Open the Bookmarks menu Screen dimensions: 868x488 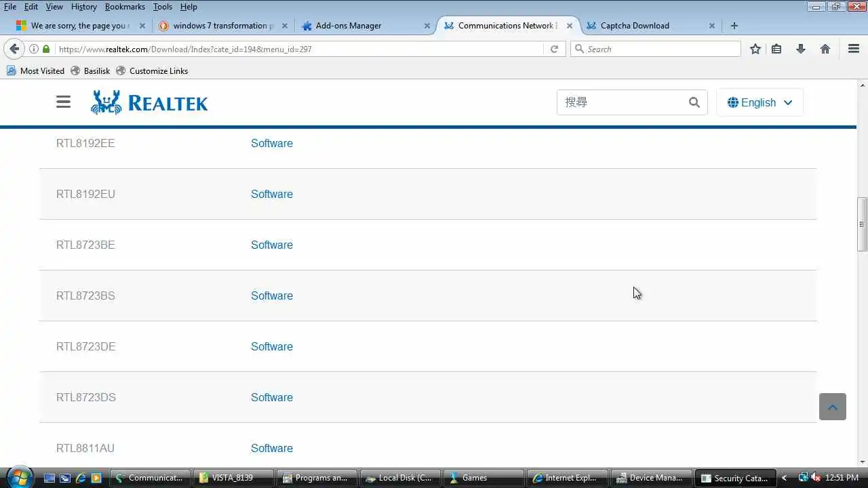[x=125, y=7]
